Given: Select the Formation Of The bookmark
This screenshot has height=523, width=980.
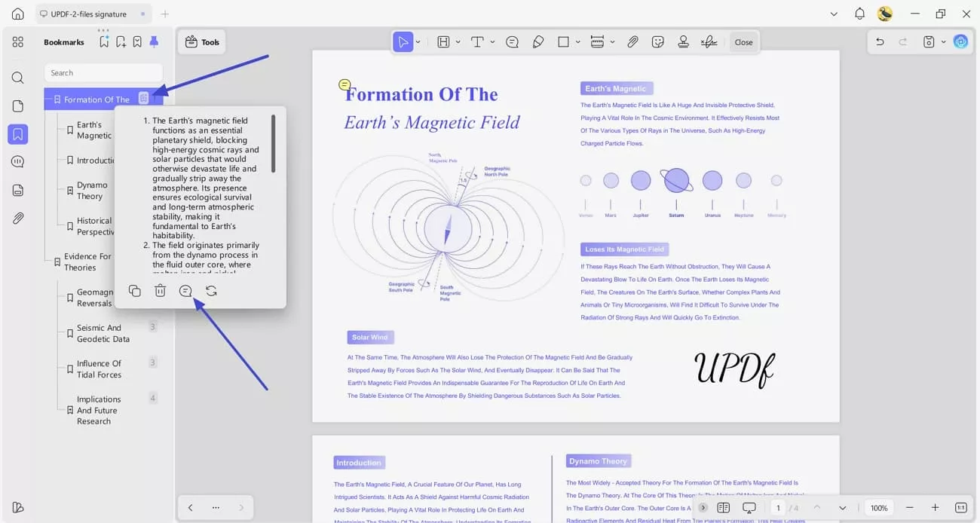Looking at the screenshot, I should 96,99.
